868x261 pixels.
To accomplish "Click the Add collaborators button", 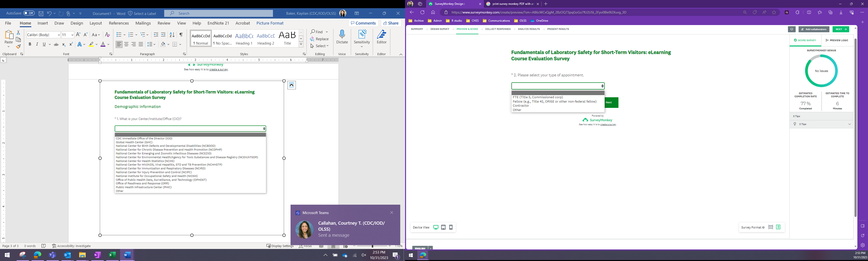I will (814, 30).
